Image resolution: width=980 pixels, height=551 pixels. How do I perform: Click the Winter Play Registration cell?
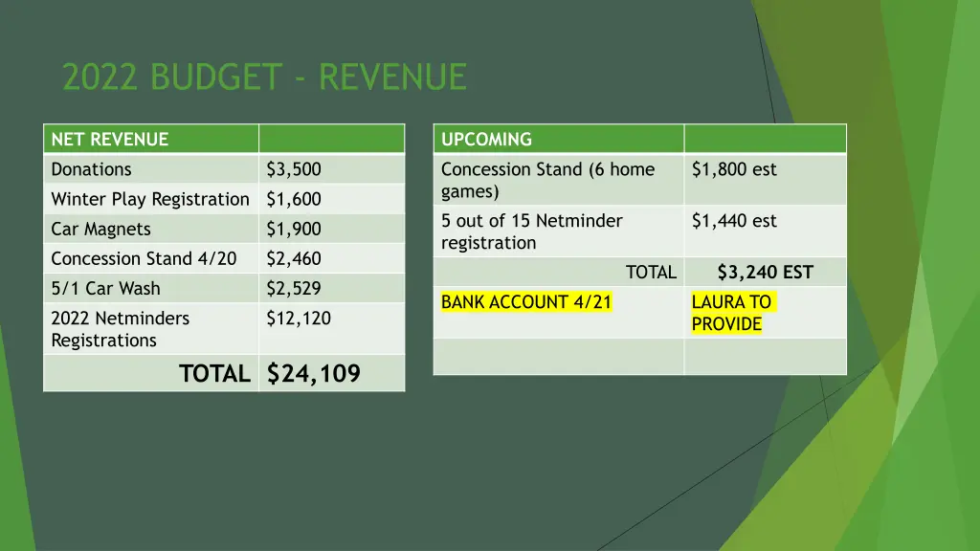pyautogui.click(x=150, y=199)
